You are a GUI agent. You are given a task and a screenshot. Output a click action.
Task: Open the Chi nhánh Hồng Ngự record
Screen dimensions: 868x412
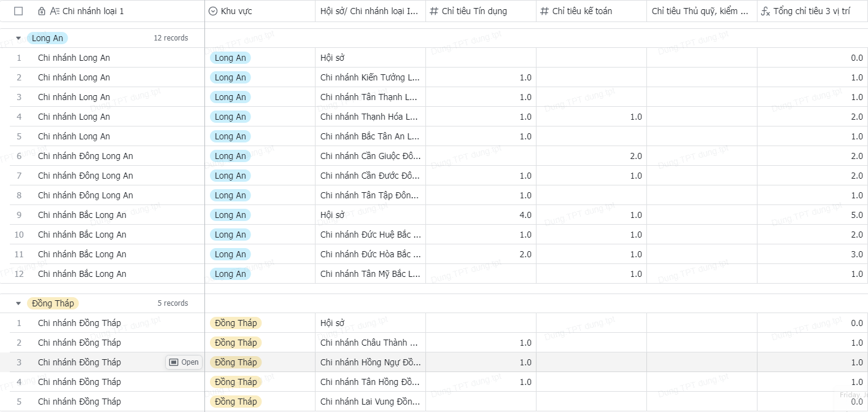[x=370, y=362]
